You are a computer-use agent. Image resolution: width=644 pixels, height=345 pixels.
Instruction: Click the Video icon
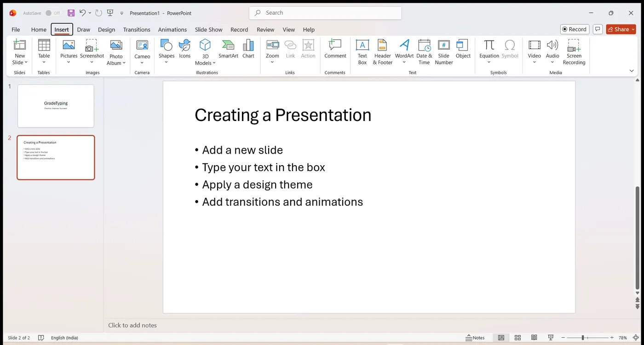[x=534, y=45]
